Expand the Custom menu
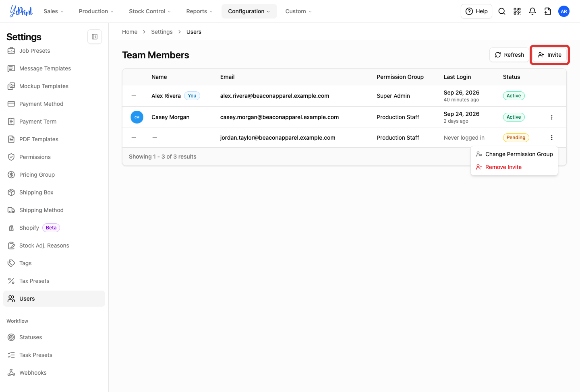This screenshot has width=580, height=392. [298, 11]
